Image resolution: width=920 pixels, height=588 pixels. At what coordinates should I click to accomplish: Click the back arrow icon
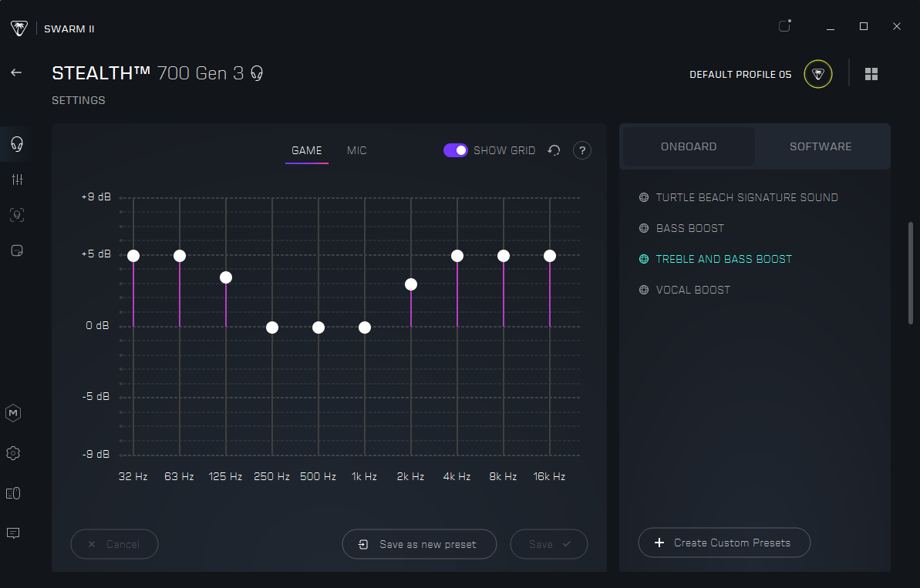(16, 72)
